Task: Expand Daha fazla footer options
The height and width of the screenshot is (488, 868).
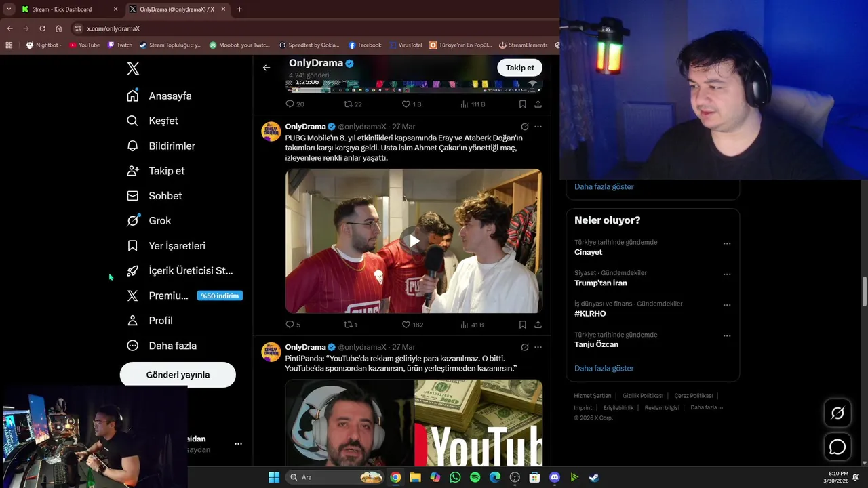Action: point(707,408)
